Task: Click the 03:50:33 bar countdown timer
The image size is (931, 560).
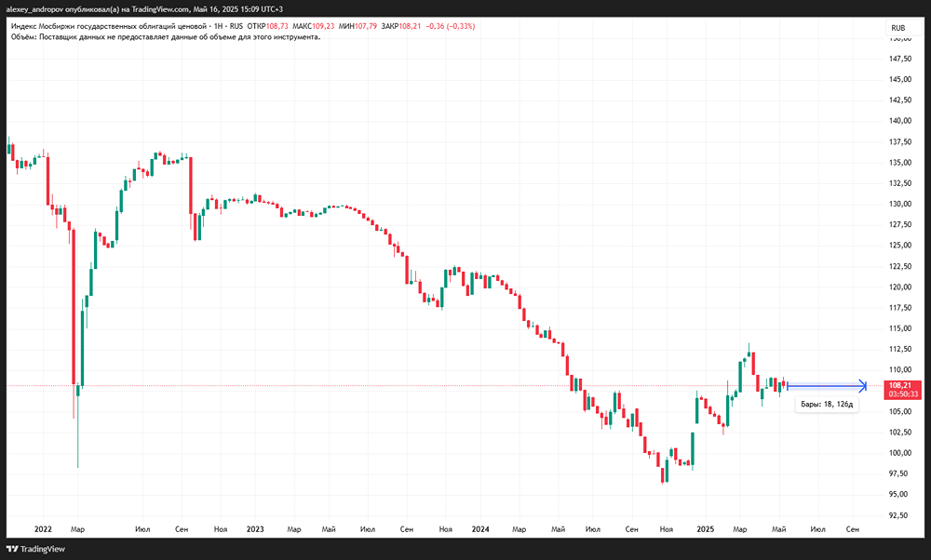Action: 903,393
